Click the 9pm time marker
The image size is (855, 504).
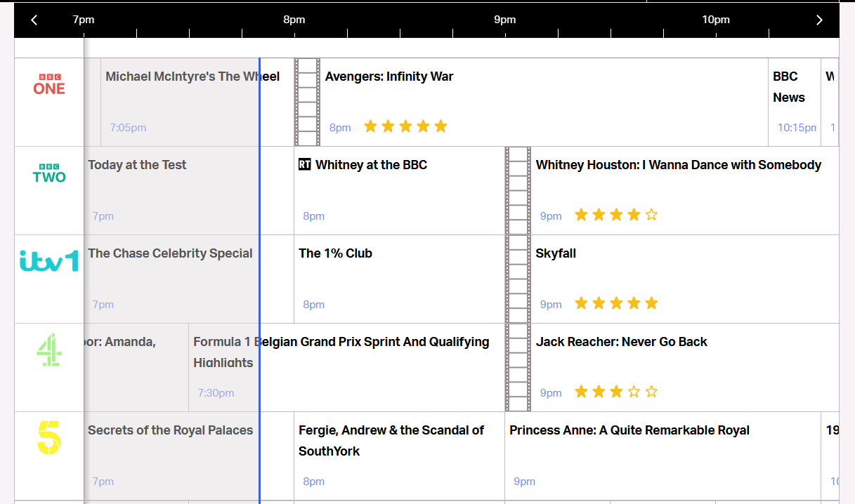(x=505, y=20)
